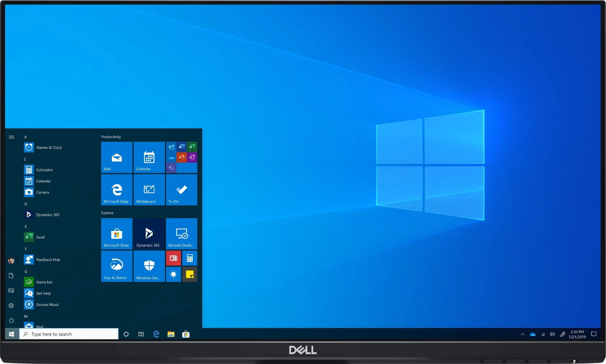Image resolution: width=606 pixels, height=364 pixels.
Task: Open the Remote Desktop tile
Action: pyautogui.click(x=181, y=234)
